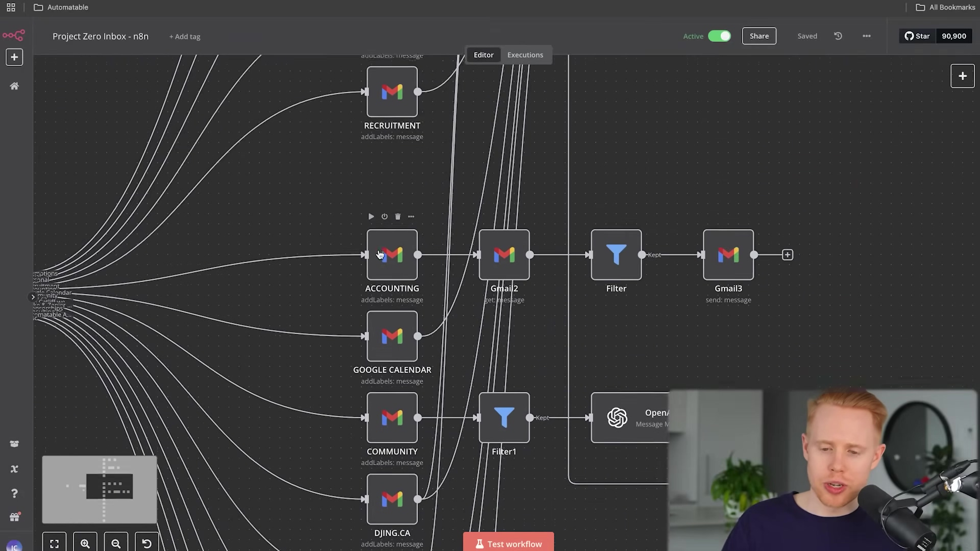
Task: Open All Bookmarks folder
Action: (x=945, y=7)
